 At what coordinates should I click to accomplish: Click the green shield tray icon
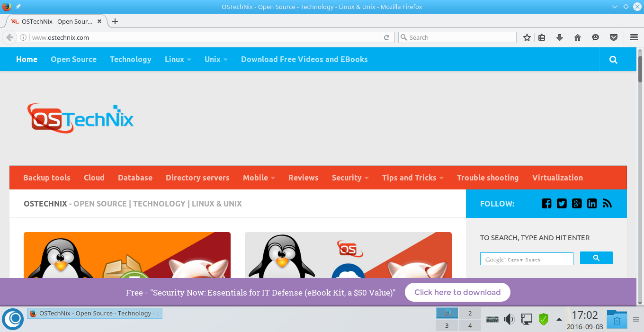click(x=544, y=319)
